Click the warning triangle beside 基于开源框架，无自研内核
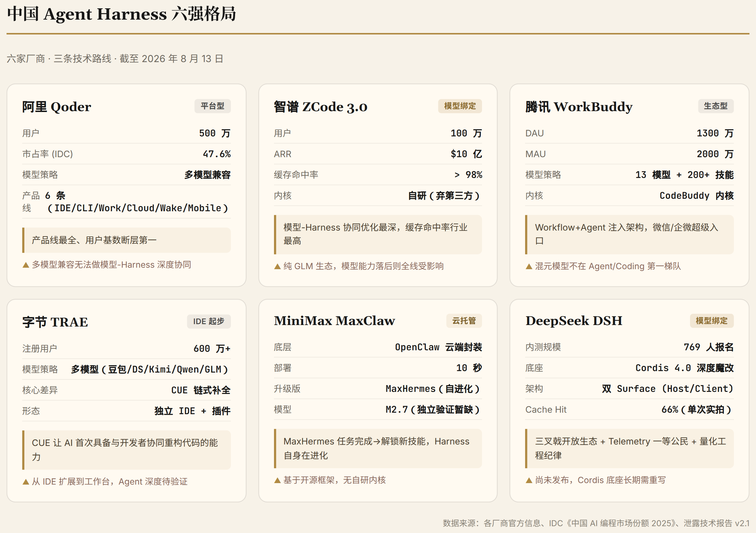This screenshot has width=756, height=533. coord(277,481)
